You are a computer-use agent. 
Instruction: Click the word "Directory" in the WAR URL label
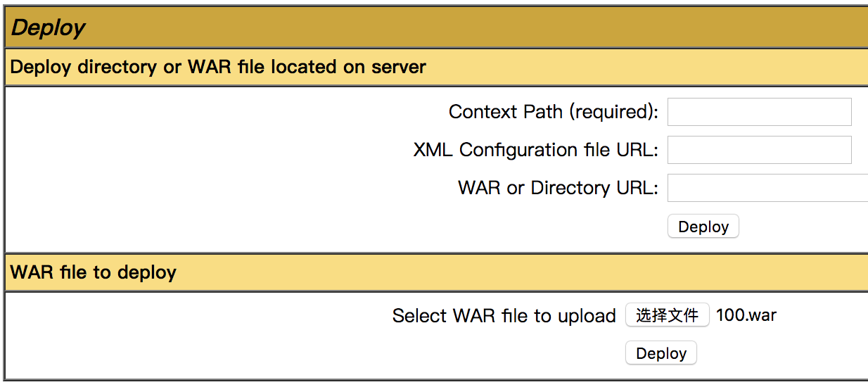[x=570, y=188]
